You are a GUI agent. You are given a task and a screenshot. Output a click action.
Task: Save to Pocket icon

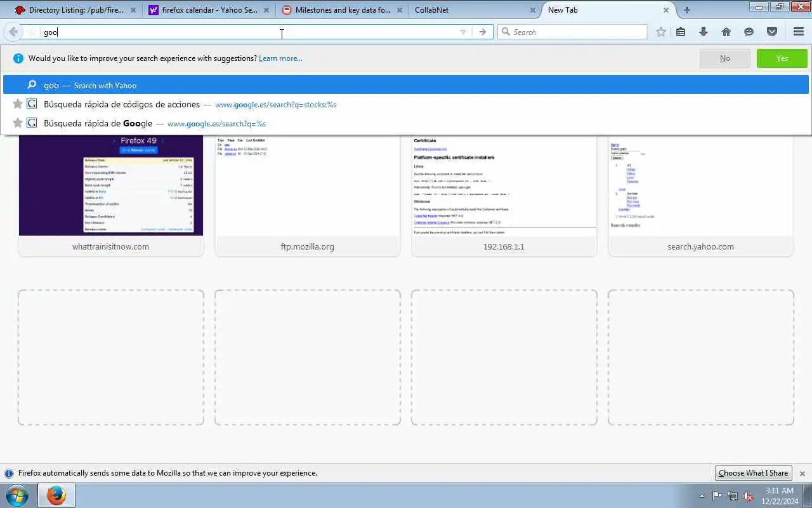[772, 32]
